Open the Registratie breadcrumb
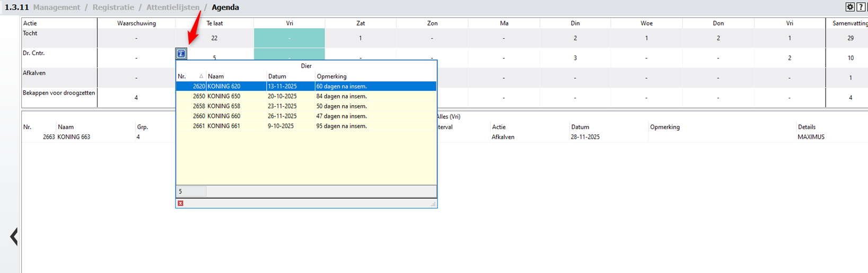Viewport: 868px width, 273px height. (x=113, y=7)
